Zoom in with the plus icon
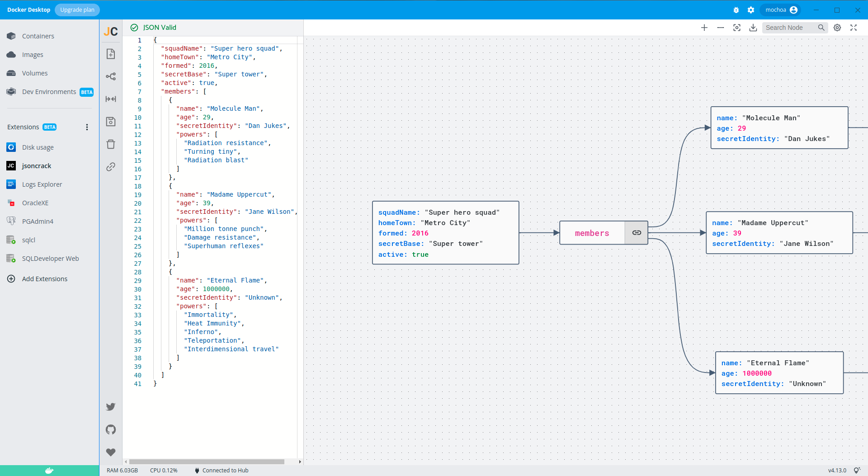 (x=704, y=28)
